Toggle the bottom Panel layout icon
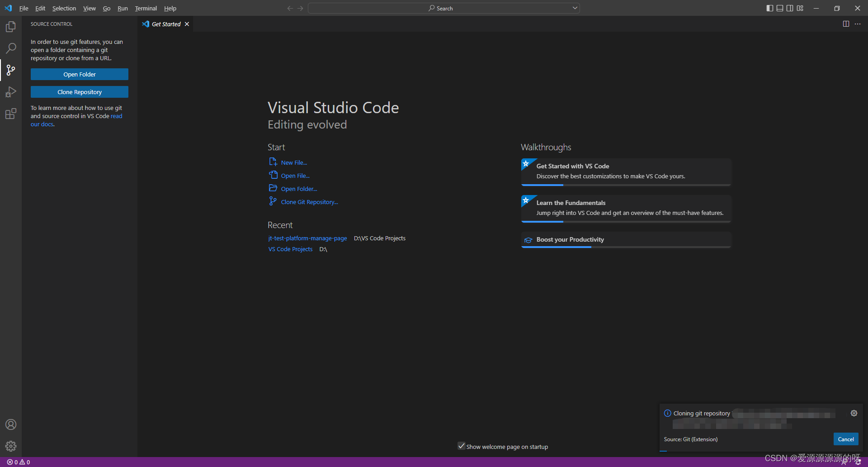 coord(780,8)
